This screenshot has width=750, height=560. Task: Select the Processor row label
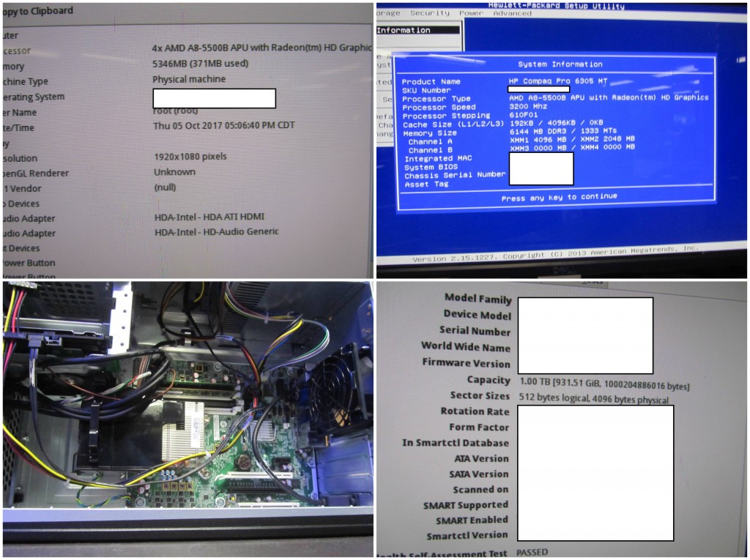click(17, 51)
